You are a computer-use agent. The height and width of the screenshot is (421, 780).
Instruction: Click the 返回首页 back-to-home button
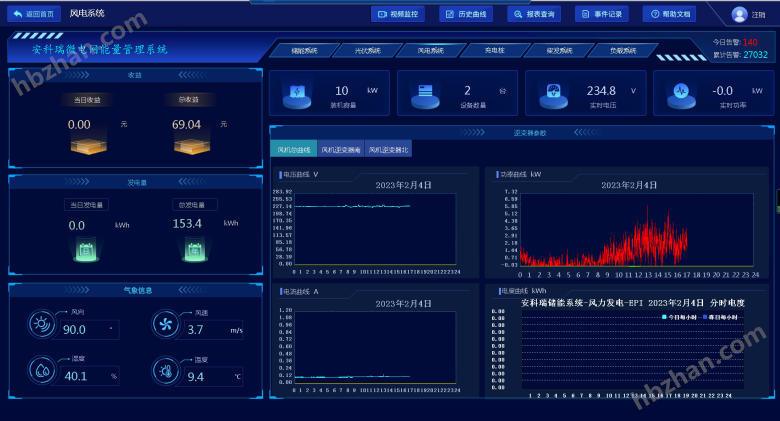33,14
